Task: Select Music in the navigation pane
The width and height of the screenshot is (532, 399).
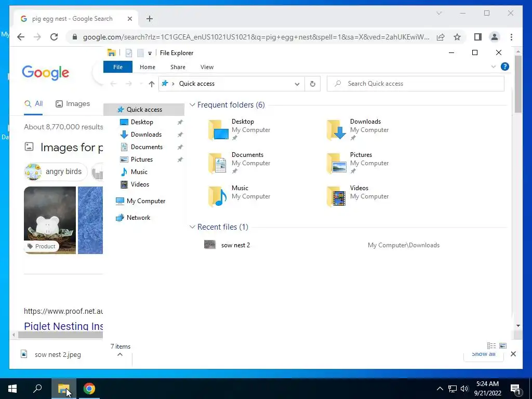Action: tap(139, 172)
